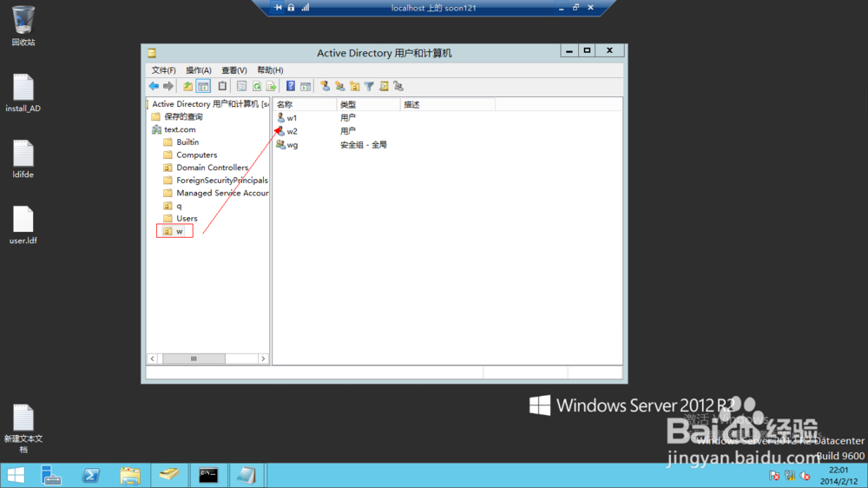This screenshot has height=488, width=868.
Task: Select the text.com domain node
Action: coord(174,129)
